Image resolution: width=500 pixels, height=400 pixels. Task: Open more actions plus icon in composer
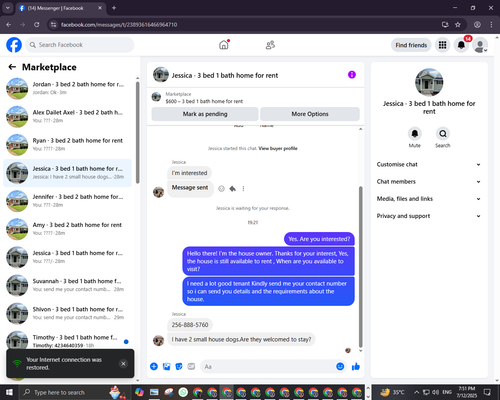tap(154, 367)
